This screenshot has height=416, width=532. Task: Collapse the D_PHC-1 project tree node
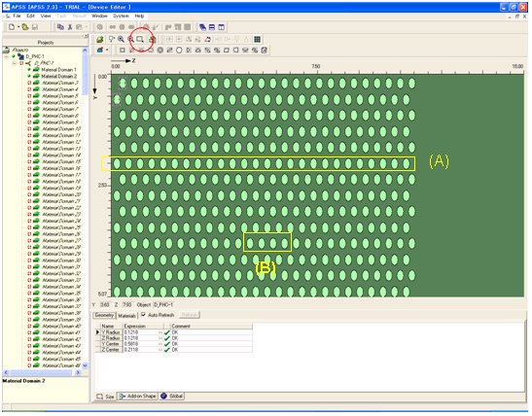(x=7, y=56)
